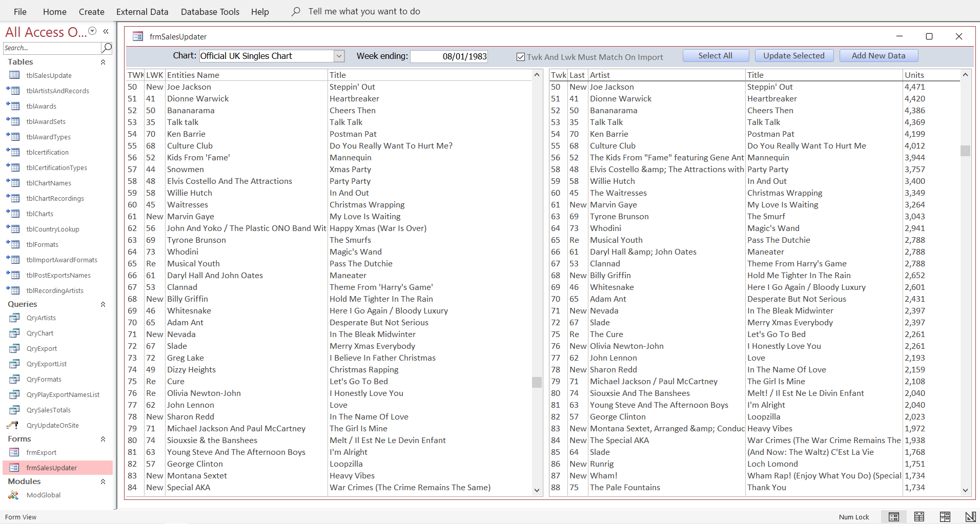Viewport: 980px width, 524px height.
Task: Select the frmSalesUpdater form icon in navigation
Action: [14, 468]
